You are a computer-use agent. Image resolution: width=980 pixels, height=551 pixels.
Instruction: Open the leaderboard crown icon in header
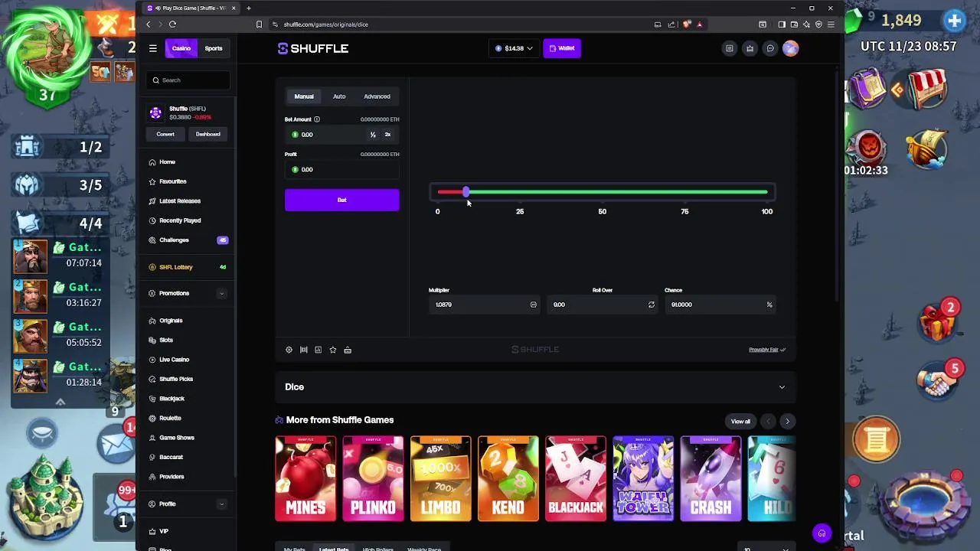[750, 48]
